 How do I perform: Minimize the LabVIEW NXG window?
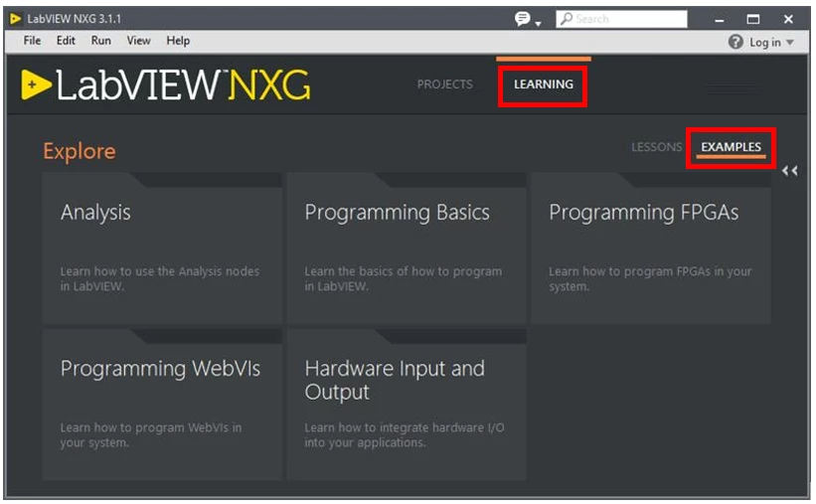720,21
